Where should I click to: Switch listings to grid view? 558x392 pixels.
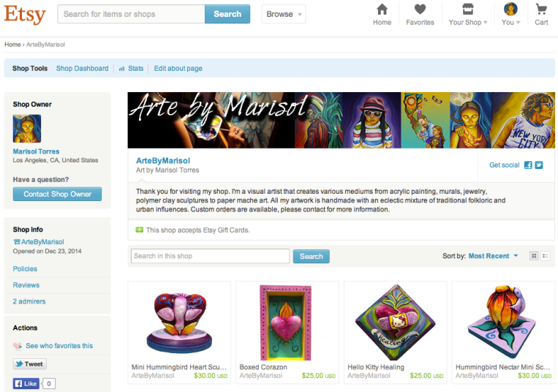[x=534, y=256]
